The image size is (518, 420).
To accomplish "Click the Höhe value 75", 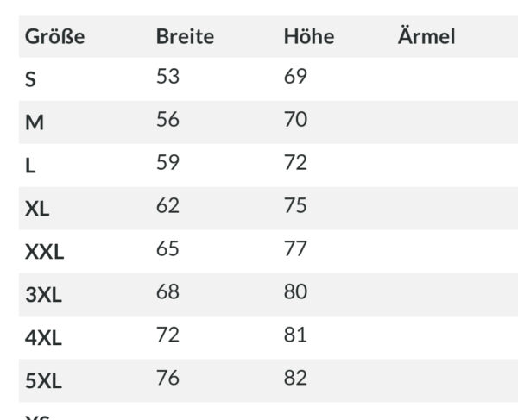I will tap(295, 205).
